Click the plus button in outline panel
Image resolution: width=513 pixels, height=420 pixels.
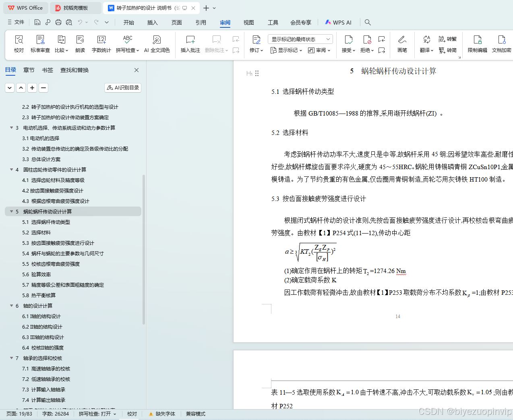(32, 87)
